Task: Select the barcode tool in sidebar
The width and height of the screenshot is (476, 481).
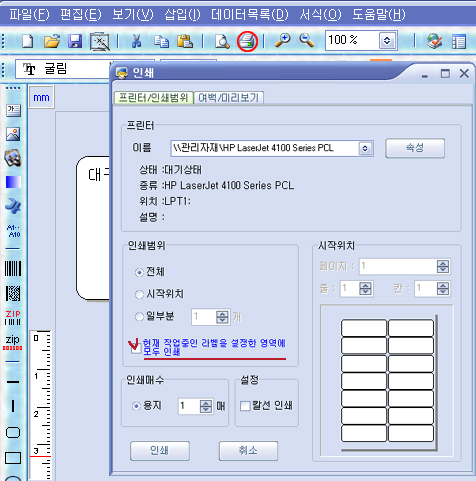Action: click(x=13, y=269)
